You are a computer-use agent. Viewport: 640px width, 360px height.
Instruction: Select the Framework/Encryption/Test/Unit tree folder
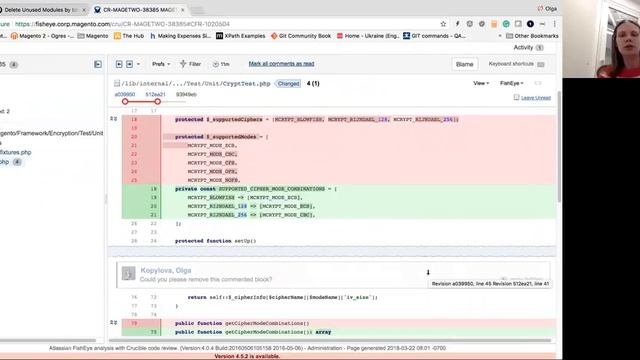coord(51,133)
